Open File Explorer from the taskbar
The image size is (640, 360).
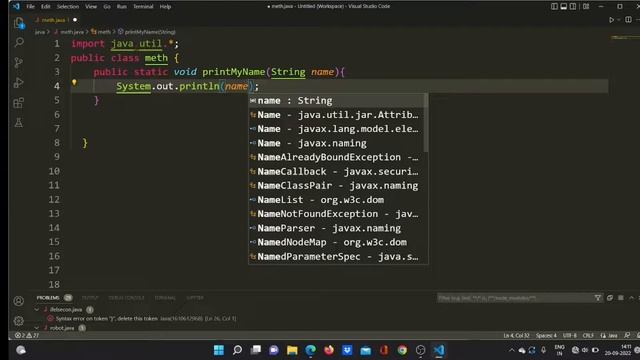pyautogui.click(x=292, y=350)
